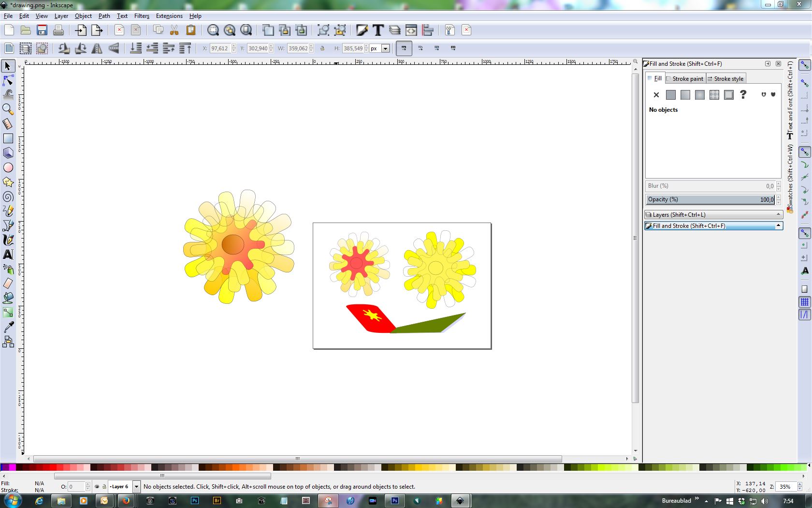The height and width of the screenshot is (508, 812).
Task: Click the Import file icon
Action: pos(80,30)
